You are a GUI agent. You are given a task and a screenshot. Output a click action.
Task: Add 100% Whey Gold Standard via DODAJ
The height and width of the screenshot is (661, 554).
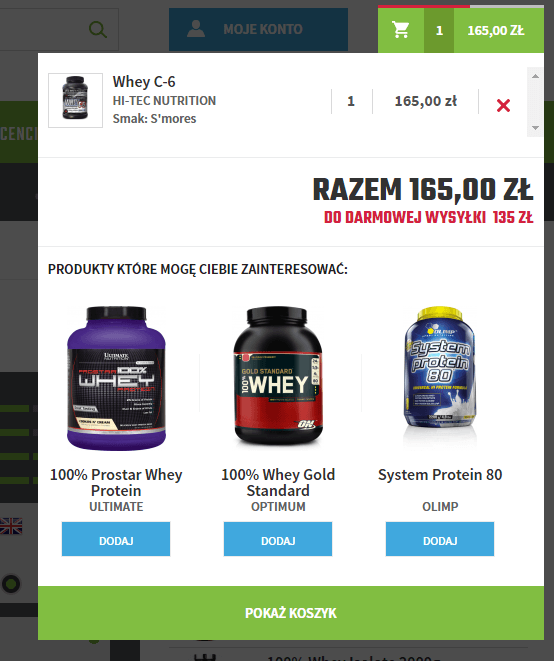click(278, 539)
